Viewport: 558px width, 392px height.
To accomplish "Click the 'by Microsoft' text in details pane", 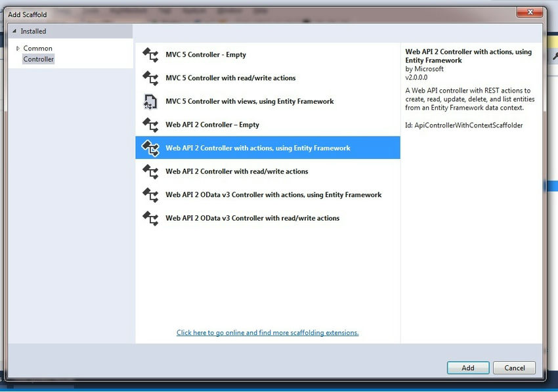I will click(x=424, y=69).
